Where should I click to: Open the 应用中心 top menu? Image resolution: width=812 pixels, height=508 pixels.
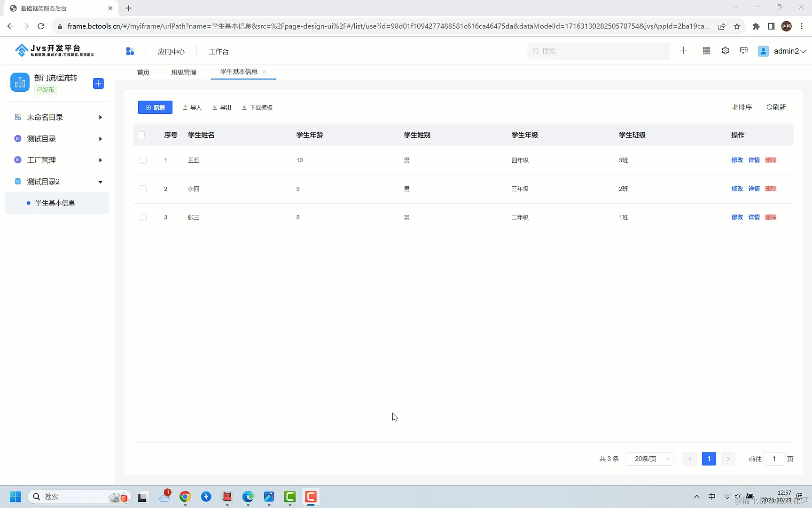click(171, 51)
